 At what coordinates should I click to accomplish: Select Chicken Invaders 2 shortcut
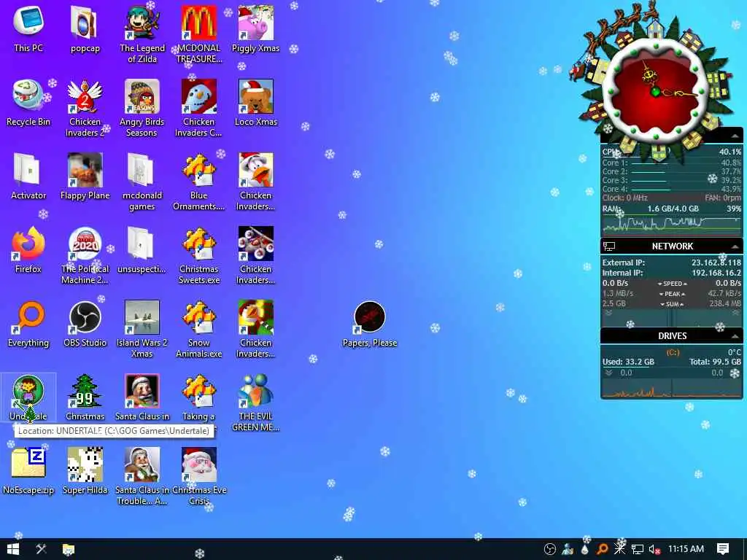[85, 108]
